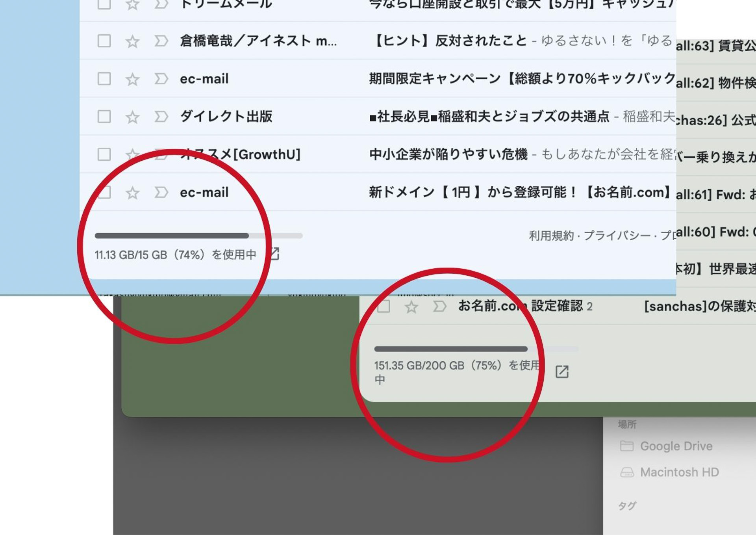Star the 倉橋竜哉／アイネスト email
This screenshot has width=756, height=535.
coord(132,41)
